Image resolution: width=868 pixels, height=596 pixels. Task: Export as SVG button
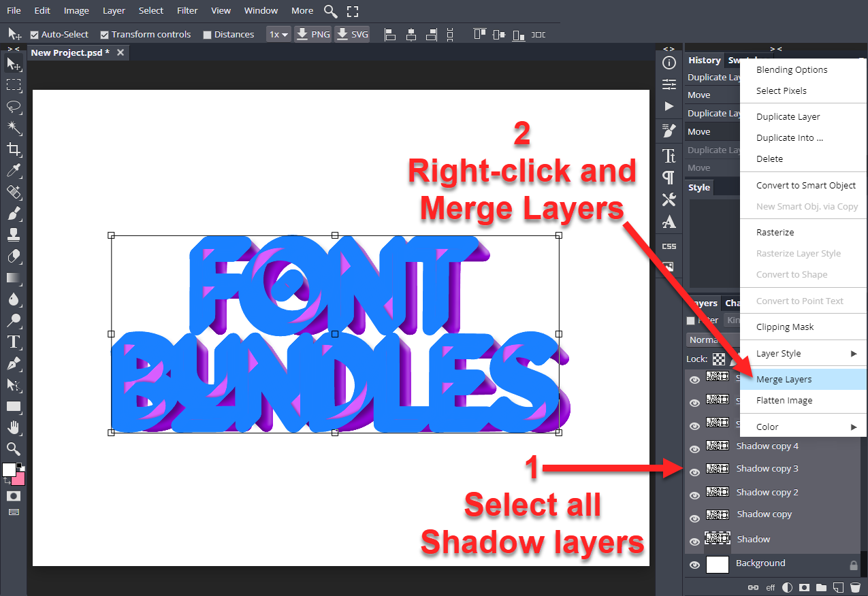[352, 34]
